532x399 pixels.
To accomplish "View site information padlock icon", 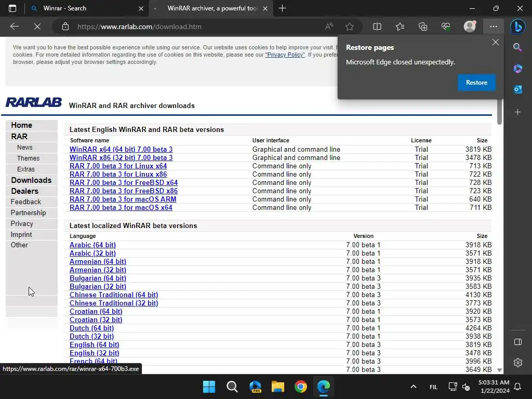I will click(x=65, y=26).
